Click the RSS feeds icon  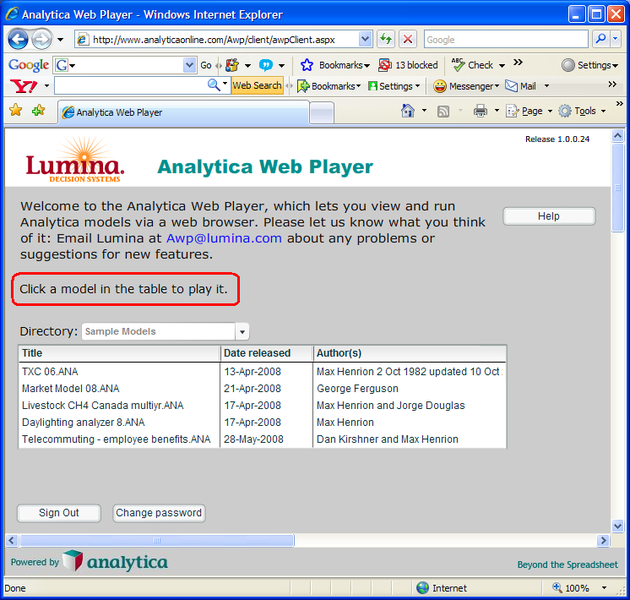coord(443,111)
